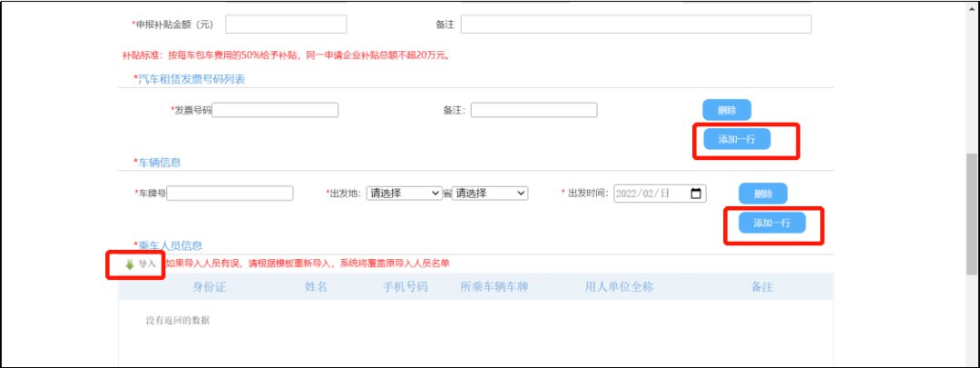
Task: Focus the 申报补贴金额 input field
Action: click(286, 24)
